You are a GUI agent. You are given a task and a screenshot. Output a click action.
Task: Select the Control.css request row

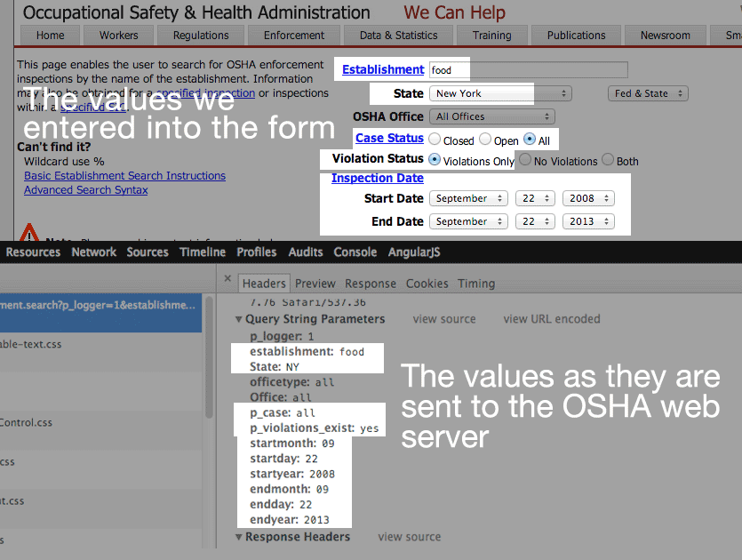100,430
